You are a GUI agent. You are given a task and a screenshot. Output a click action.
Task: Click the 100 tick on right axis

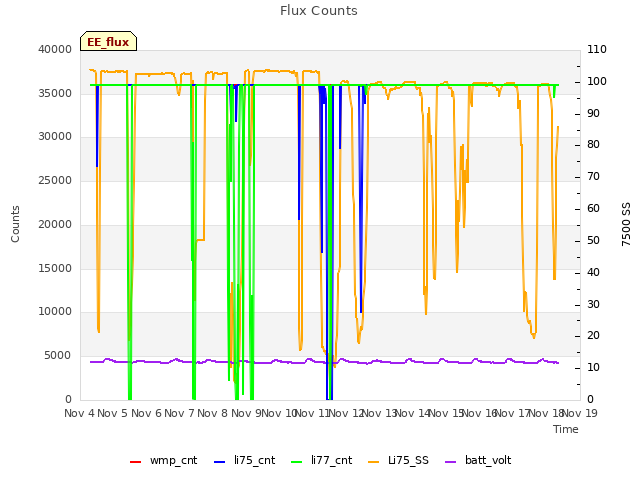pos(597,81)
